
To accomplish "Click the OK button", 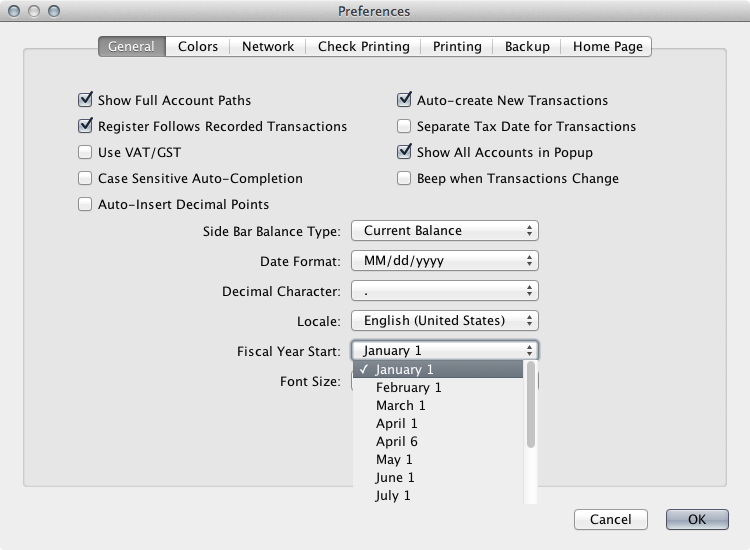I will click(x=697, y=520).
